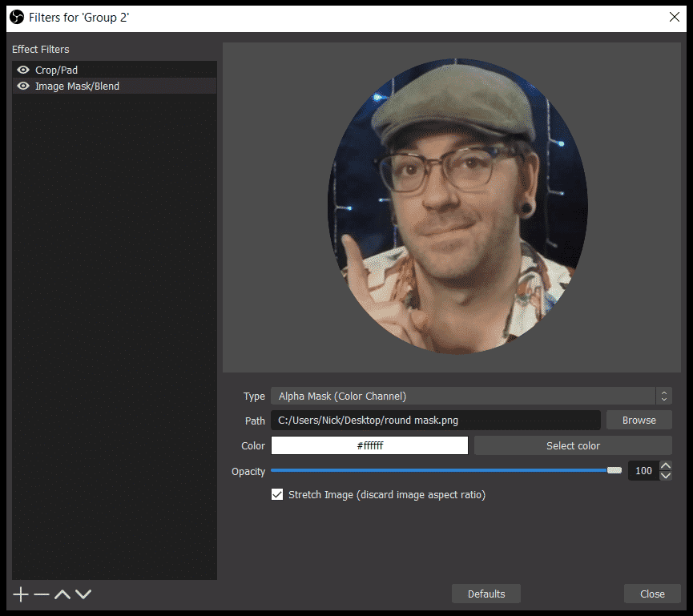
Task: Click the Stretch Image label text
Action: tap(387, 494)
